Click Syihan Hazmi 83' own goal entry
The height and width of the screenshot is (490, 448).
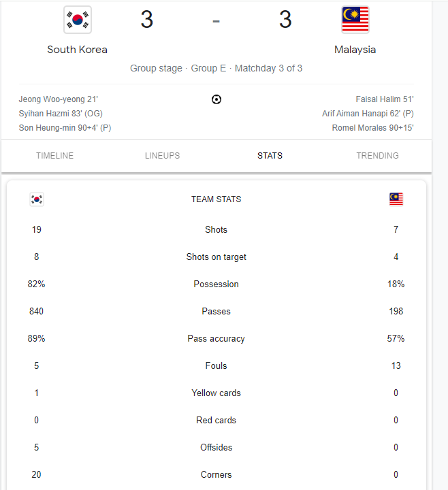[x=61, y=114]
